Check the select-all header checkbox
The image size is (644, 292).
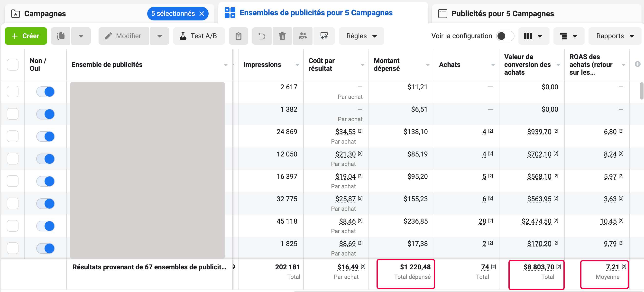12,65
